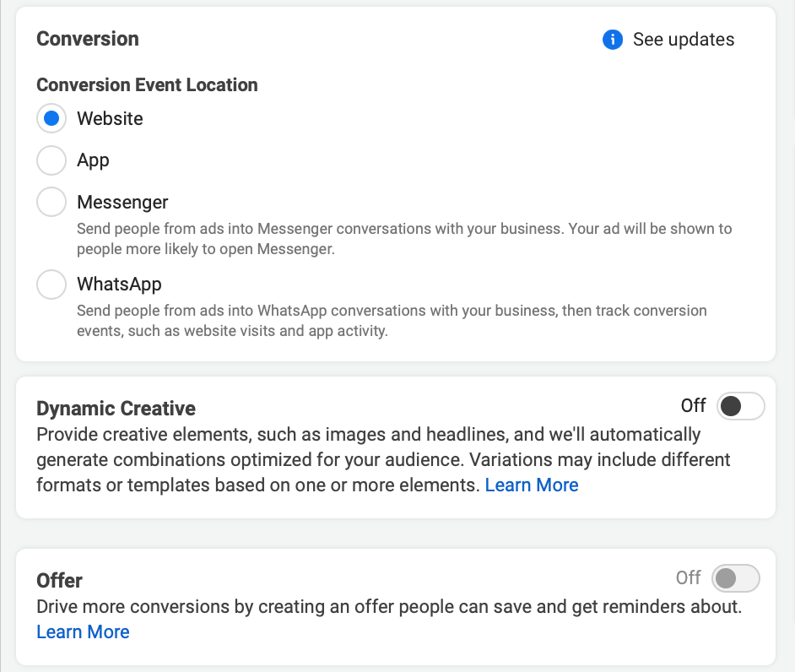Open the See updates link
The image size is (795, 672).
683,40
